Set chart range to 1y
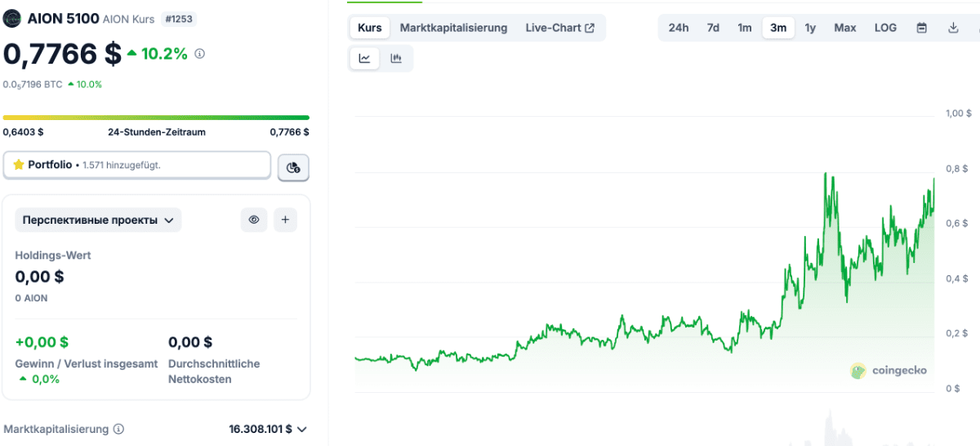 coord(810,28)
